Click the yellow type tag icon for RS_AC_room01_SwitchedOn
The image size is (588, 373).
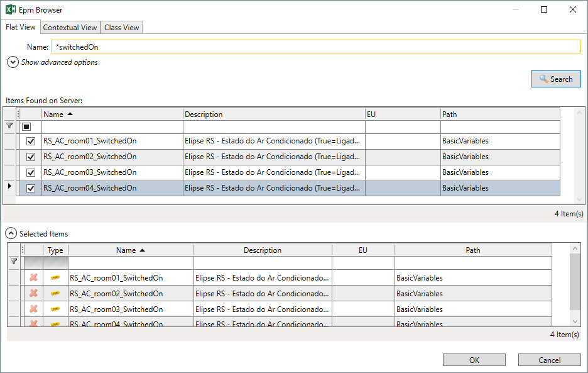coord(55,277)
